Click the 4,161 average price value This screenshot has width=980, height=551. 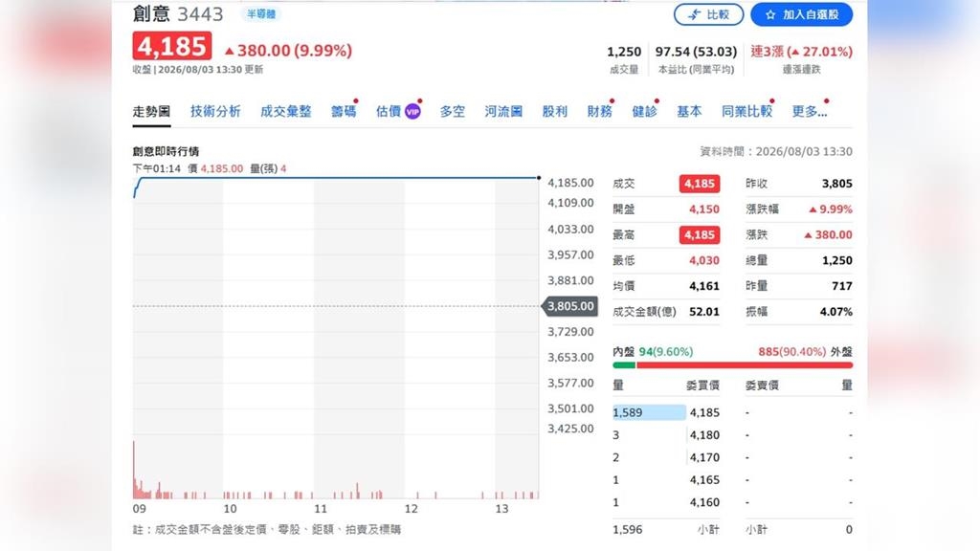point(703,286)
